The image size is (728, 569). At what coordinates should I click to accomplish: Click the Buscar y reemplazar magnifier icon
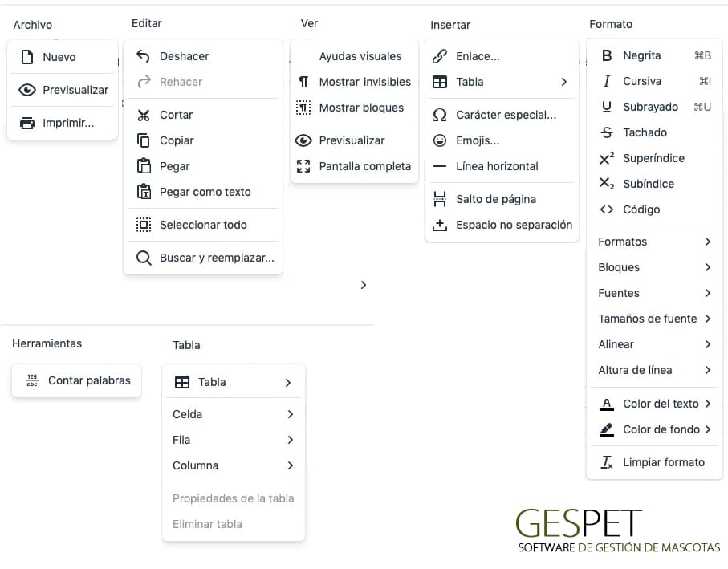[144, 258]
